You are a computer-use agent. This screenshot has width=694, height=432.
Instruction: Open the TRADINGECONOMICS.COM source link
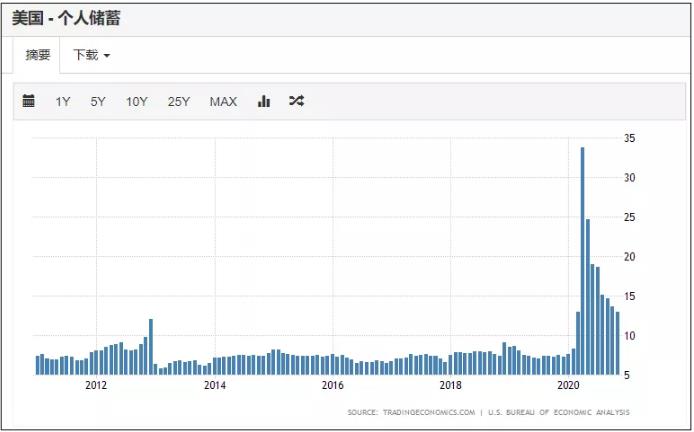click(x=427, y=412)
